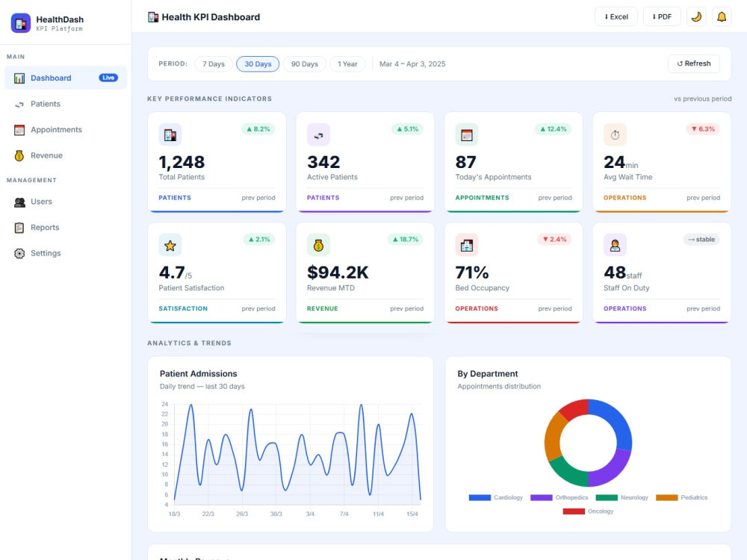Click the APPOINTMENTS category label
Viewport: 747px width, 560px height.
[482, 198]
